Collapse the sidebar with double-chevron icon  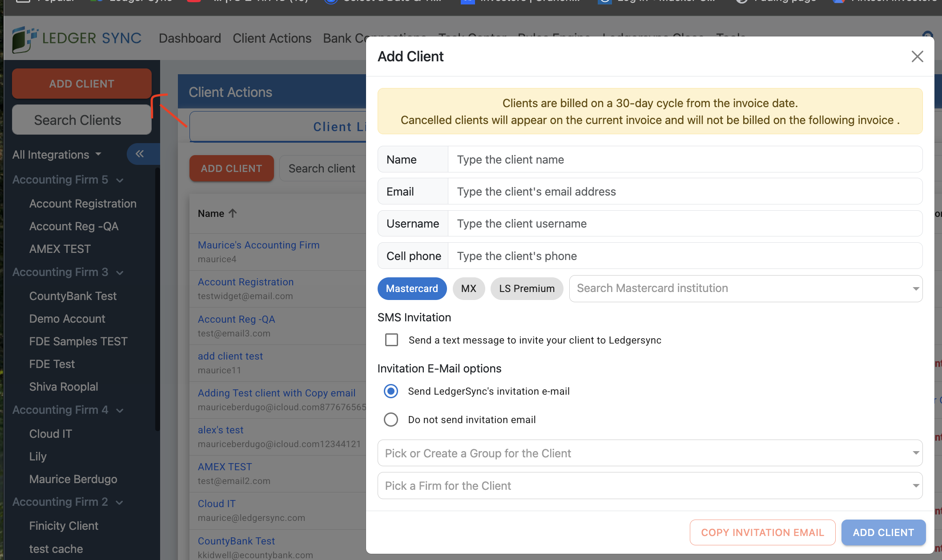point(140,154)
